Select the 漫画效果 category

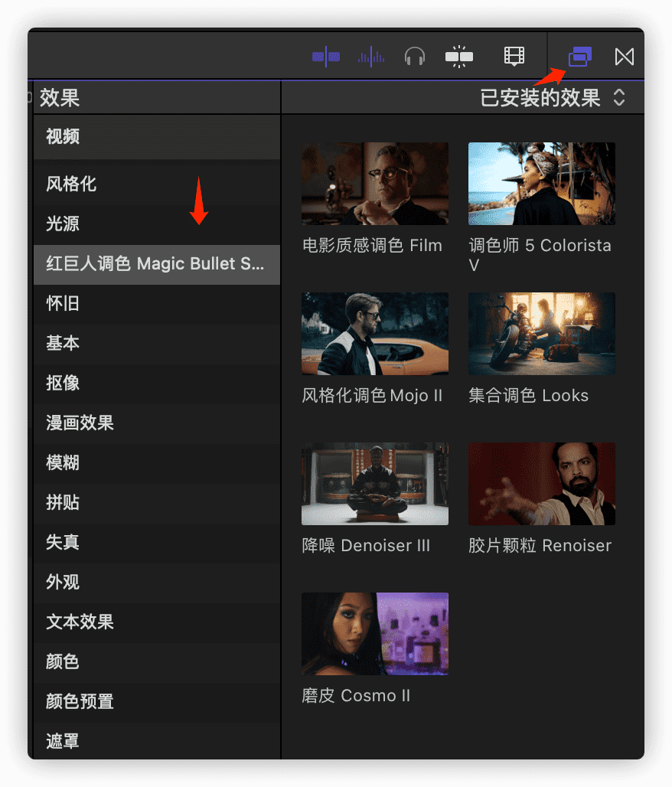157,423
